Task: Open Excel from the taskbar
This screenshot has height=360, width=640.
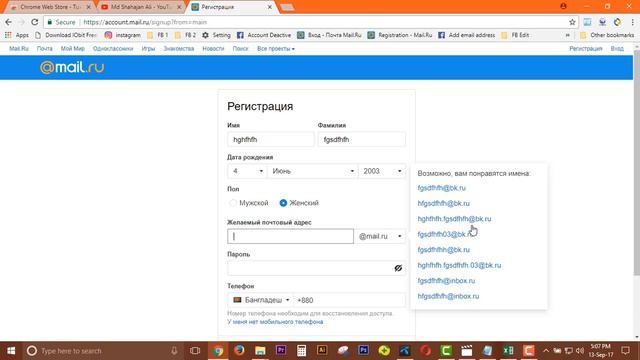Action: [x=508, y=351]
